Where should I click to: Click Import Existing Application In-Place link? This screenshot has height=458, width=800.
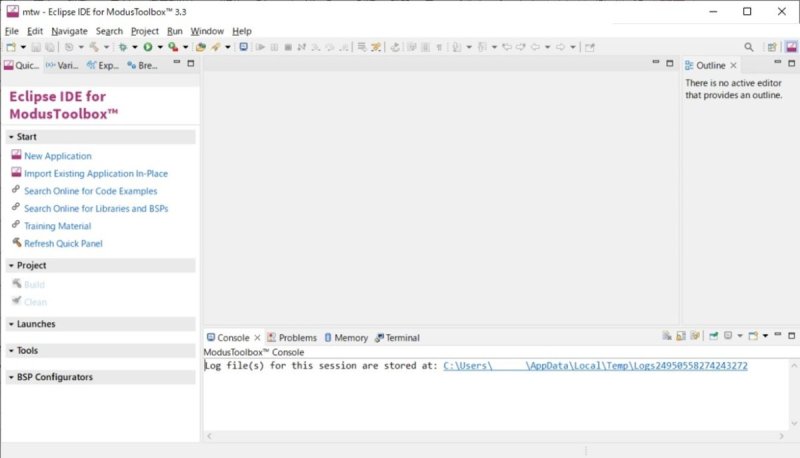[96, 173]
